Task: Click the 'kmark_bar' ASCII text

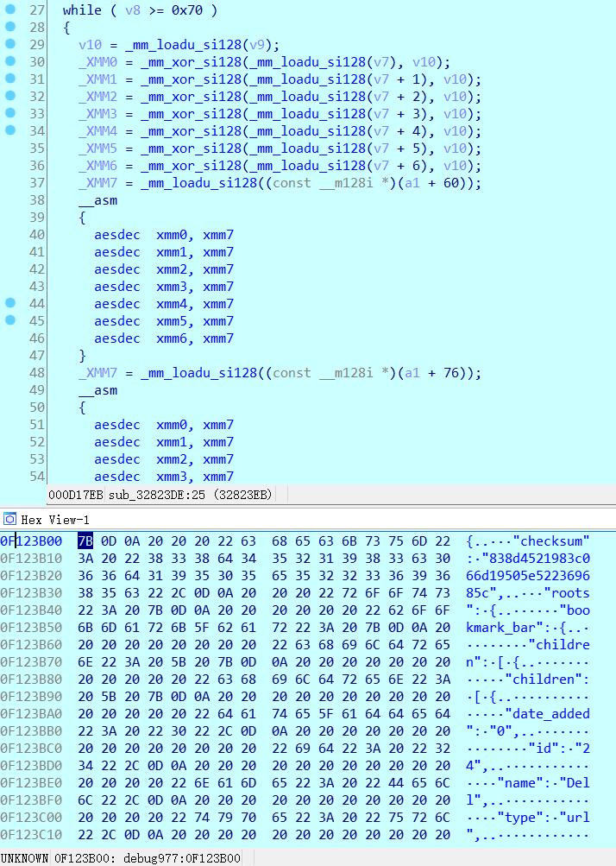Action: click(x=500, y=628)
